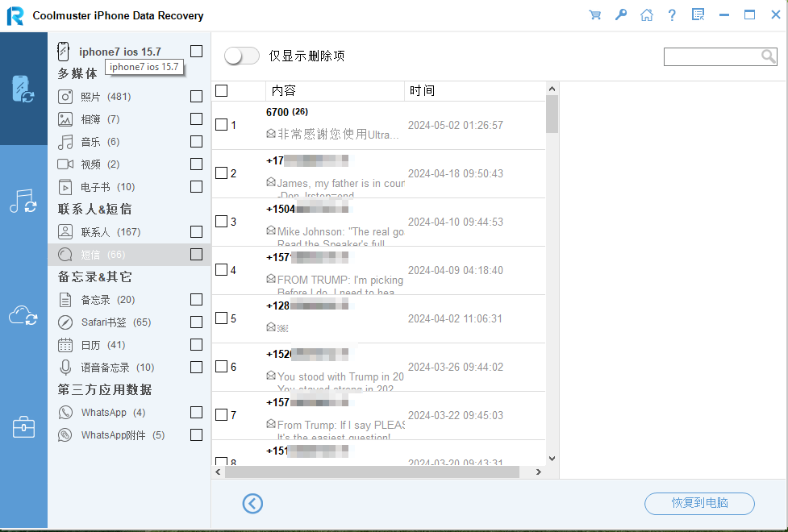Screen dimensions: 788x532
Task: Check the 相簿 checkbox
Action: click(197, 118)
